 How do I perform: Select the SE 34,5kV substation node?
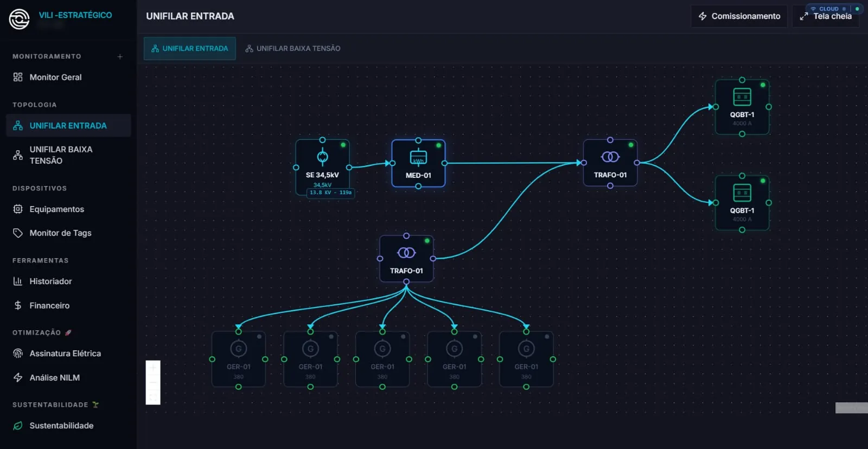pyautogui.click(x=322, y=167)
